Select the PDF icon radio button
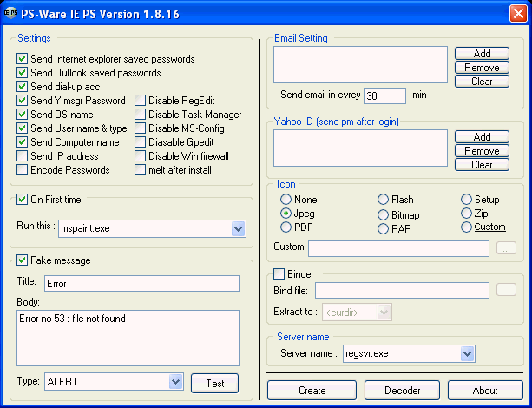This screenshot has height=408, width=532. click(286, 227)
